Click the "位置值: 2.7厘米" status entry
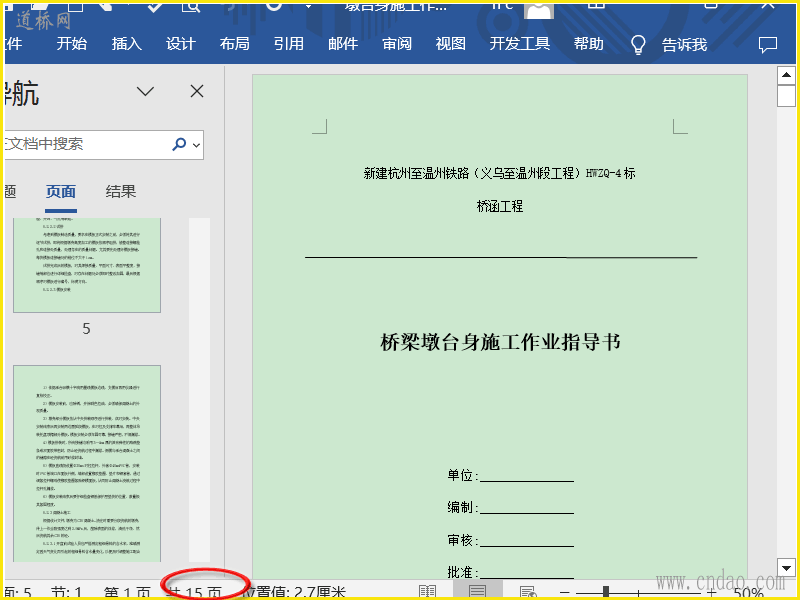Image resolution: width=800 pixels, height=600 pixels. pos(294,593)
